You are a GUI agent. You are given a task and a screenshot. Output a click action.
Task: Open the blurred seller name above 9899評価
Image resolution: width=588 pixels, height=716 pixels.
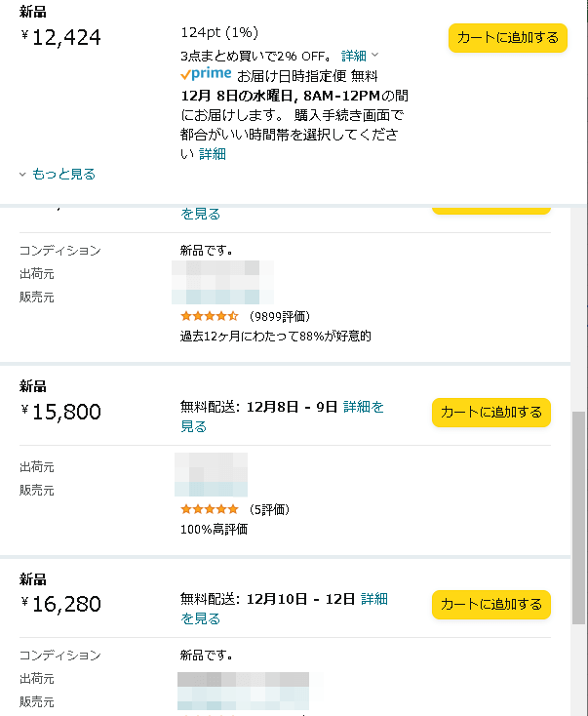point(221,296)
